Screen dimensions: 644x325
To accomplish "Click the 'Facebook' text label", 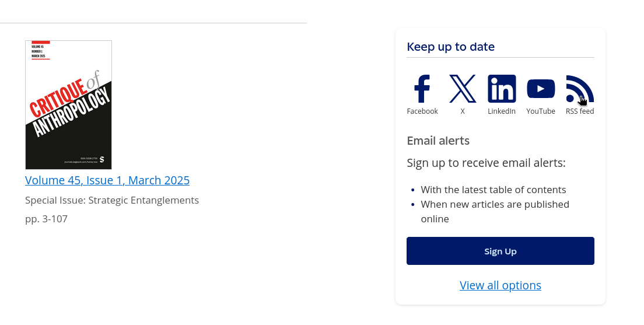I will tap(422, 111).
